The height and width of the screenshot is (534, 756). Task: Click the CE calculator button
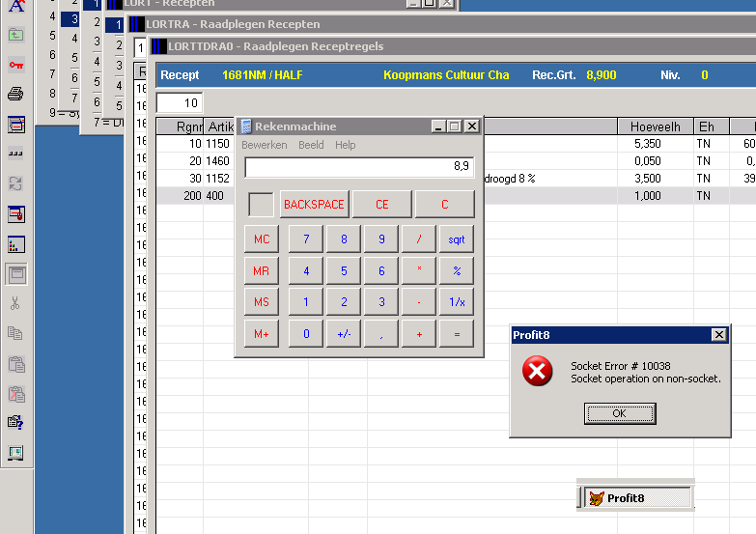(x=381, y=205)
